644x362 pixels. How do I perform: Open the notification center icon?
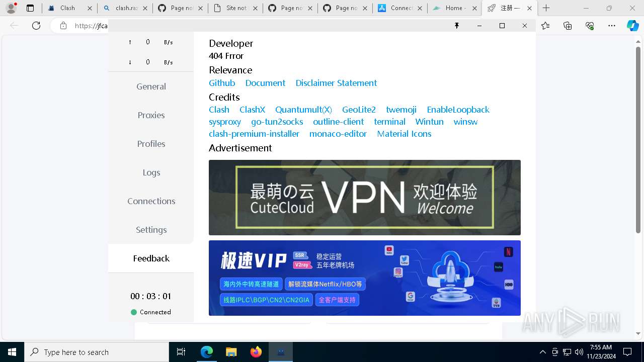point(627,352)
